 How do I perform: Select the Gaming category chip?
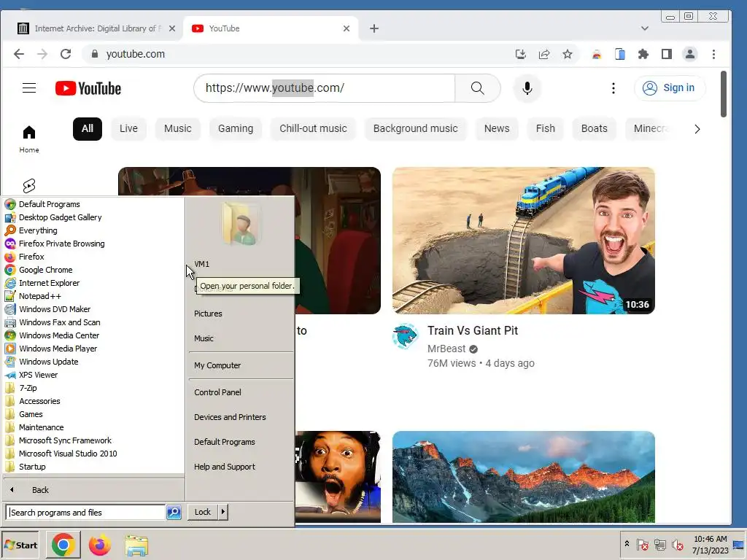236,128
